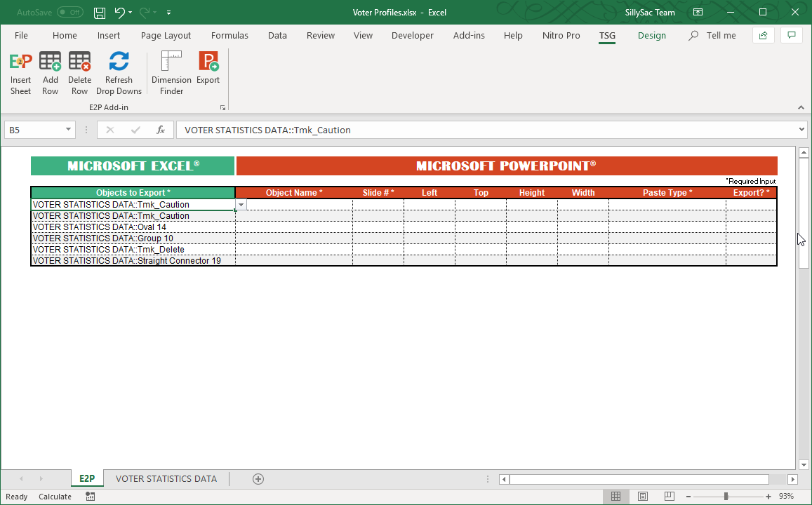Open the Developer ribbon tab
Image resolution: width=812 pixels, height=505 pixels.
pos(413,35)
